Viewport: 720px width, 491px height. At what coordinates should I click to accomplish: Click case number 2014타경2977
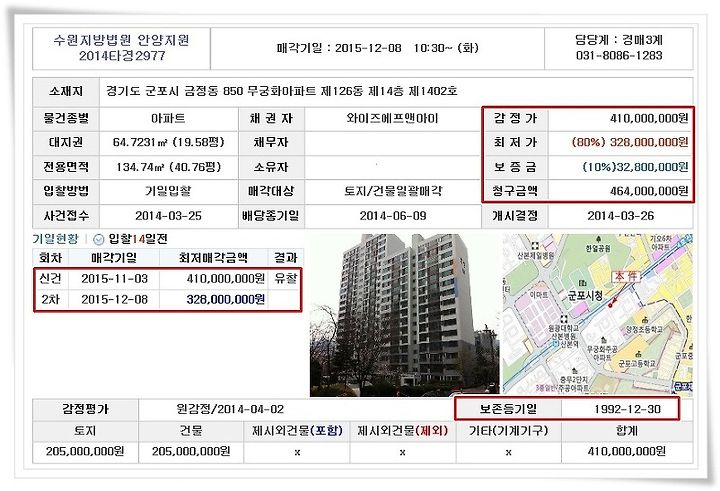pyautogui.click(x=122, y=56)
